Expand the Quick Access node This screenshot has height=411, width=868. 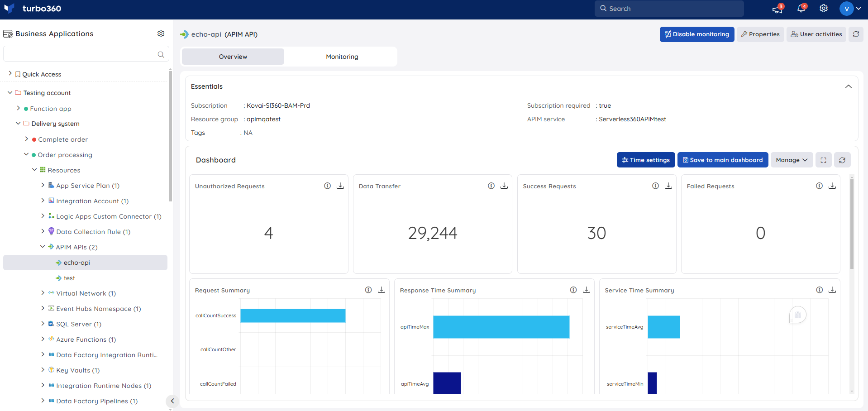(10, 73)
